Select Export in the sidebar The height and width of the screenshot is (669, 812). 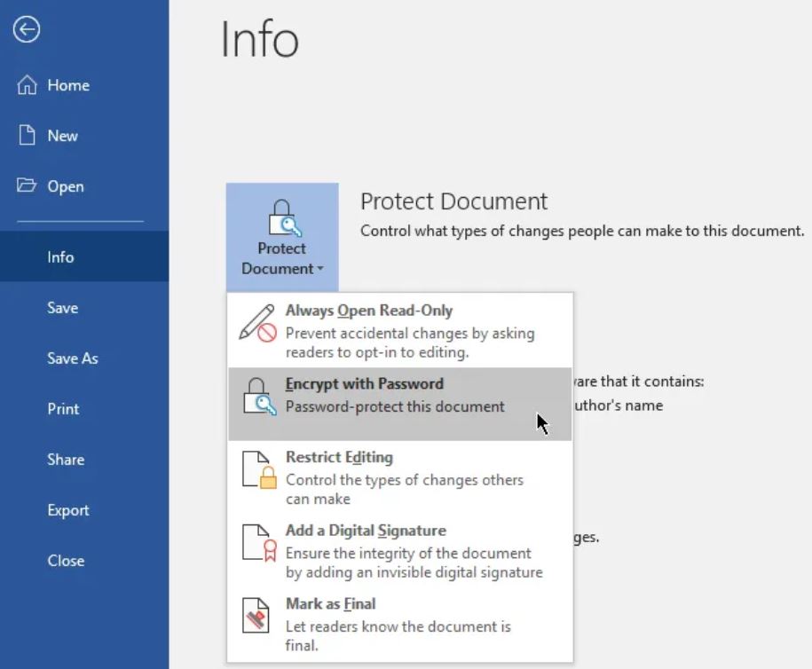coord(68,510)
